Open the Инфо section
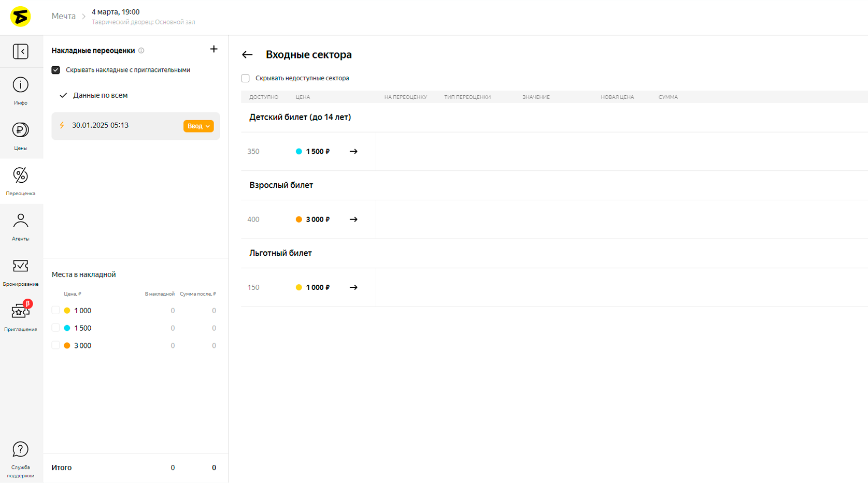 point(21,91)
